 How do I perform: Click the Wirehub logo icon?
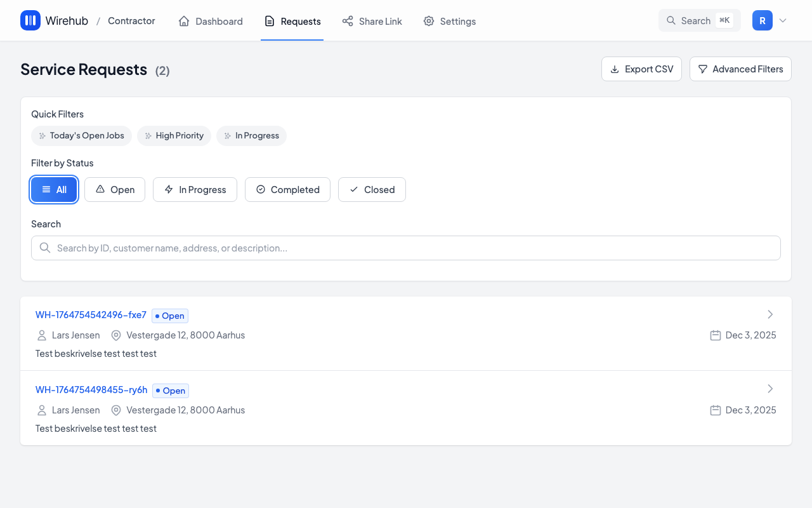[30, 20]
